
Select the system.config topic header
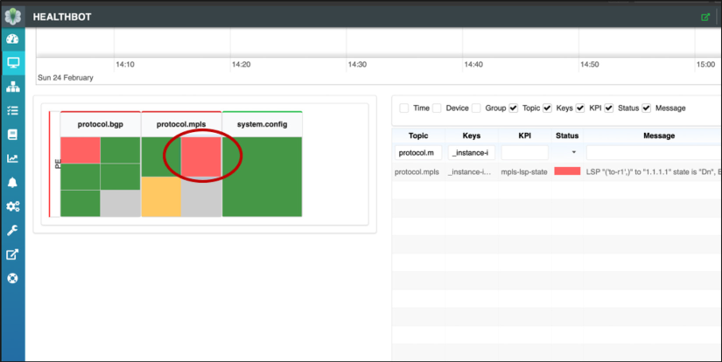coord(262,124)
